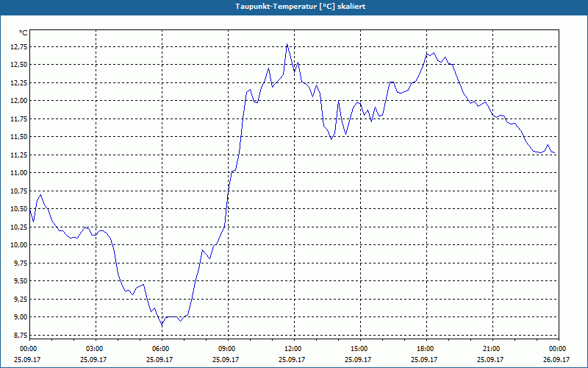Select the °C unit label on the y-axis
The height and width of the screenshot is (368, 588).
click(24, 33)
